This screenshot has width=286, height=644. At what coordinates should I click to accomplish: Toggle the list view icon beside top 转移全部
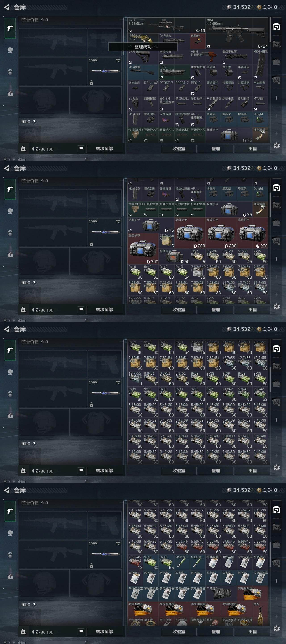tap(81, 149)
